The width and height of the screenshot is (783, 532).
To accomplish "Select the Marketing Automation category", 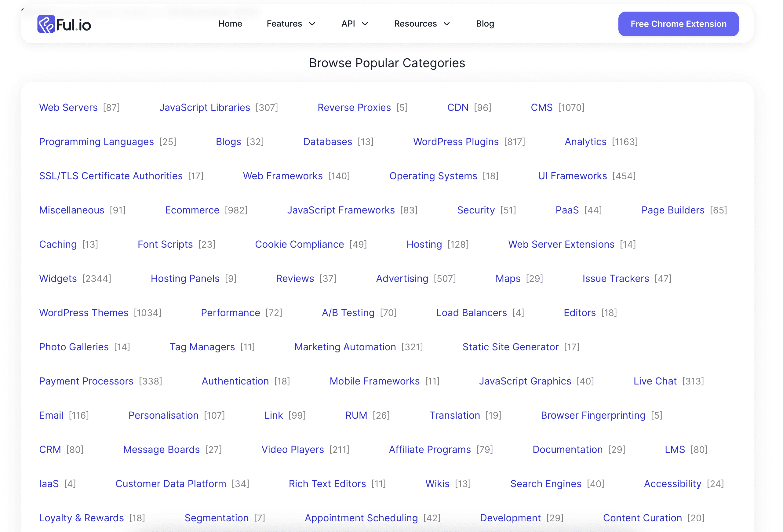I will 345,347.
